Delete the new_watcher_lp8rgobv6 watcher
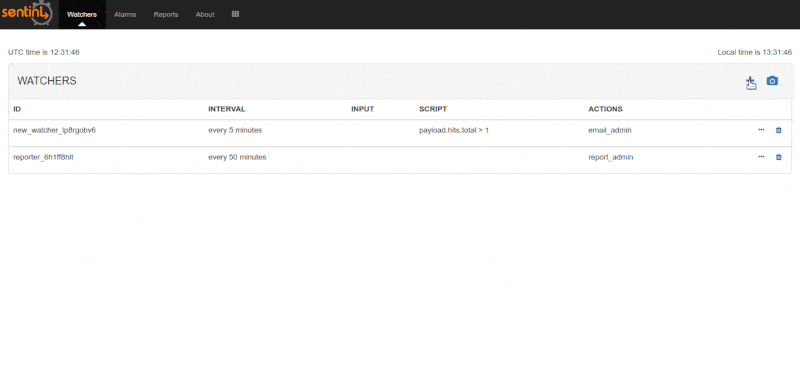The width and height of the screenshot is (800, 389). [x=779, y=130]
